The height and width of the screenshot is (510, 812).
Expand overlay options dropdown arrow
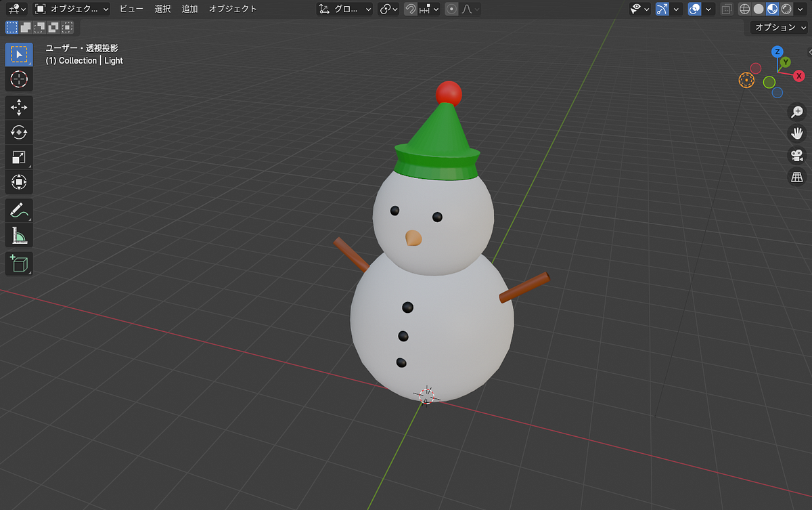708,9
